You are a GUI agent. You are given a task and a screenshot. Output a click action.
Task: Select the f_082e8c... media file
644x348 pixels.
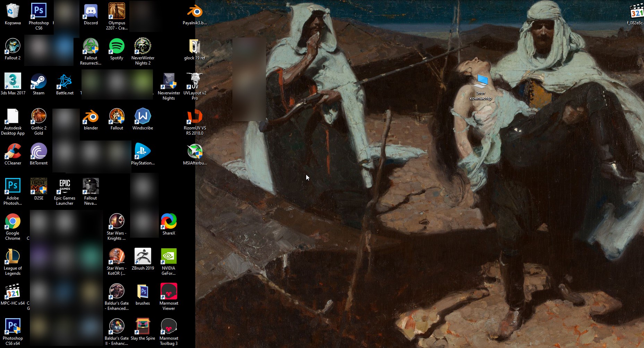[x=637, y=11]
